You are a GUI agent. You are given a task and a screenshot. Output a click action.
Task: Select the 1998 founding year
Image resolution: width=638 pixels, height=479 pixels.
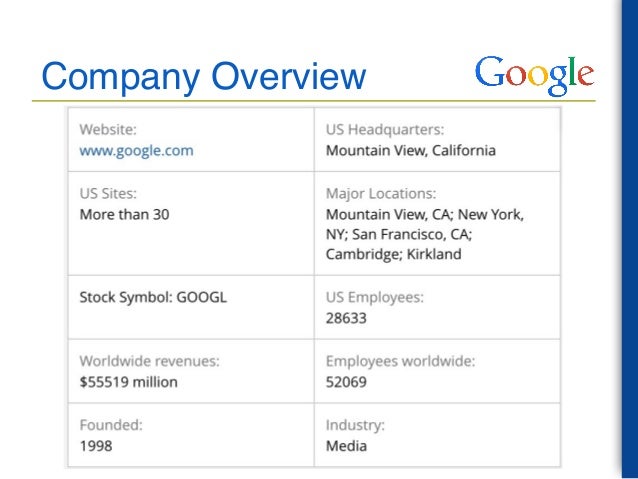pyautogui.click(x=96, y=446)
